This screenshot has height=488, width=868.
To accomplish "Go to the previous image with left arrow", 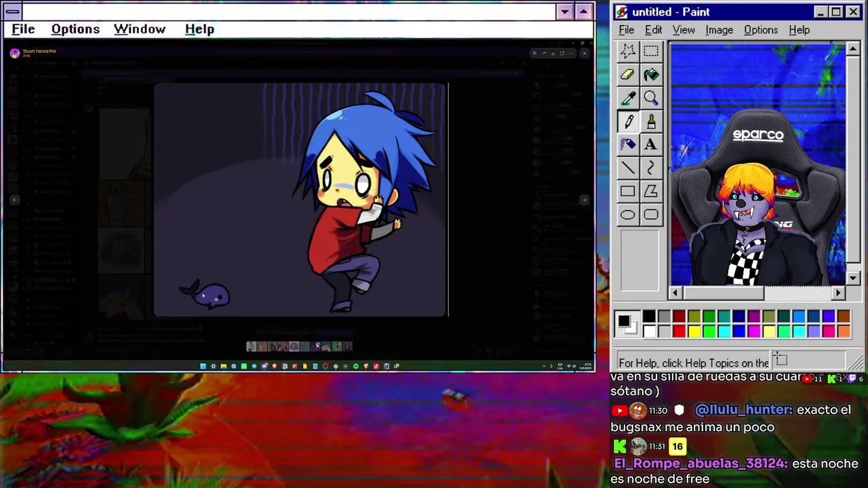I will click(x=14, y=200).
